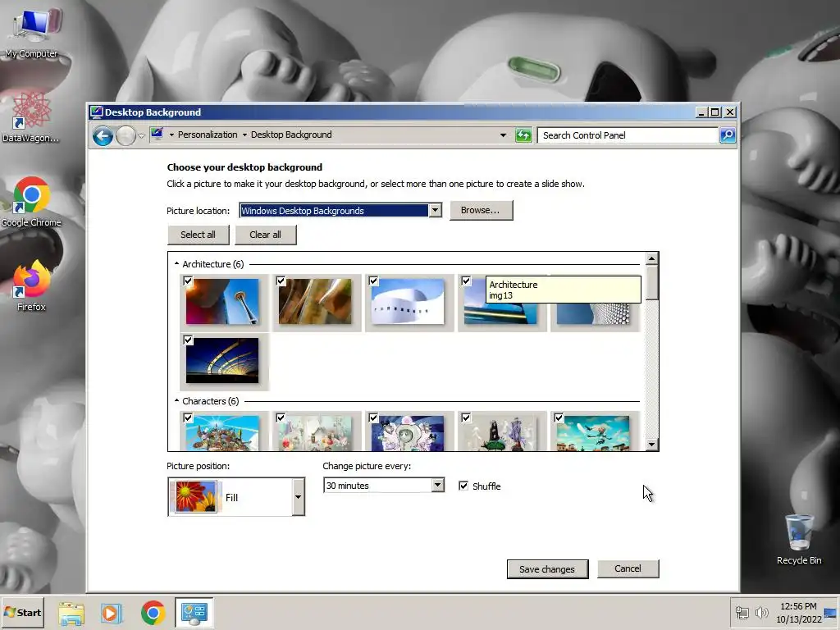Expand the arrow before Desktop Background breadcrumb

click(244, 135)
